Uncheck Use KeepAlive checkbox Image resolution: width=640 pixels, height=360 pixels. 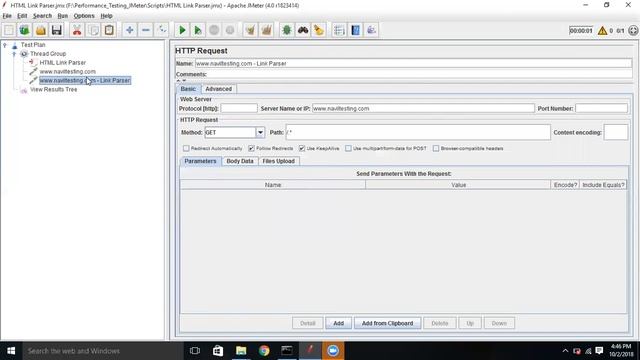[x=302, y=148]
